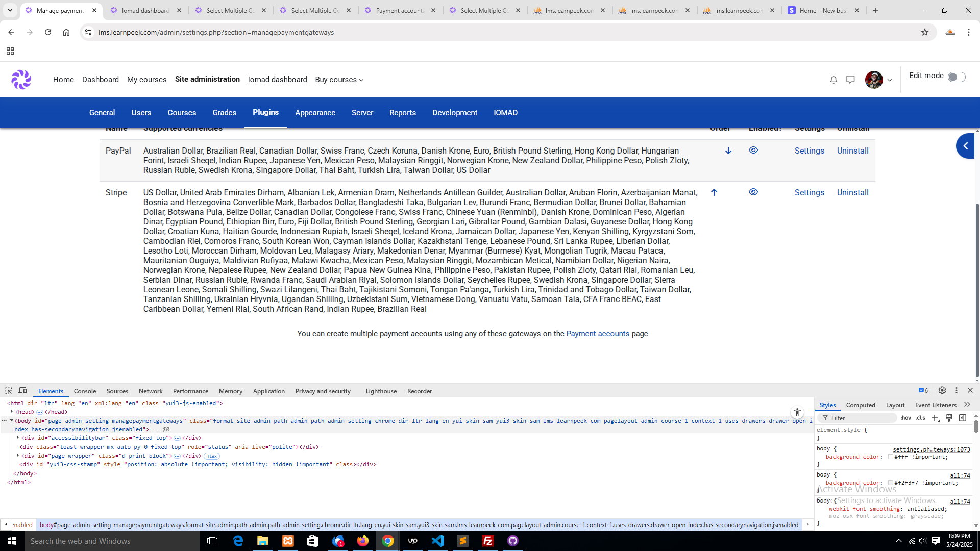Select the DevTools inspect element picker
Image resolution: width=980 pixels, height=551 pixels.
point(8,391)
